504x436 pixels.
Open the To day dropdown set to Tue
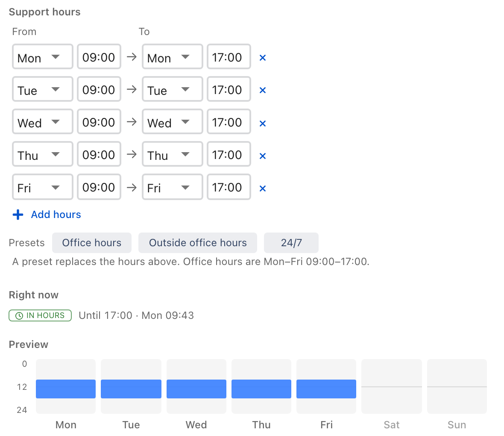pos(172,89)
